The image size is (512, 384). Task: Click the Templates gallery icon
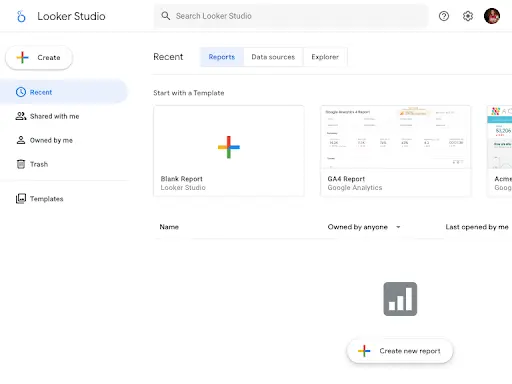(21, 199)
